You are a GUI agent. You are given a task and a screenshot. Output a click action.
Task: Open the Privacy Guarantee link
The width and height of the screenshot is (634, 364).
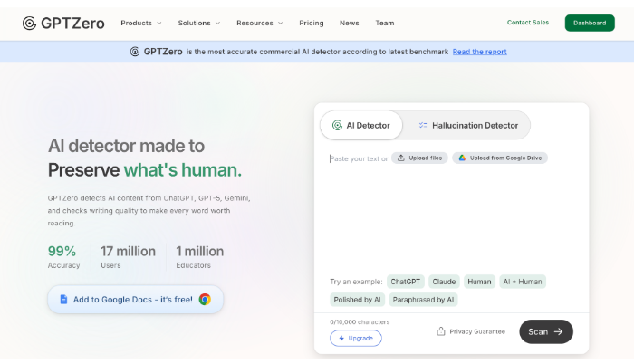471,331
